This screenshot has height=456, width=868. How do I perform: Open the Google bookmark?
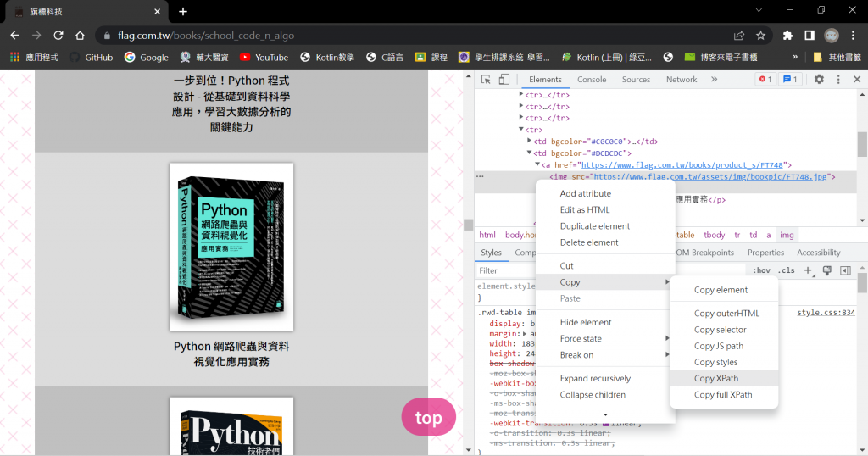(147, 57)
